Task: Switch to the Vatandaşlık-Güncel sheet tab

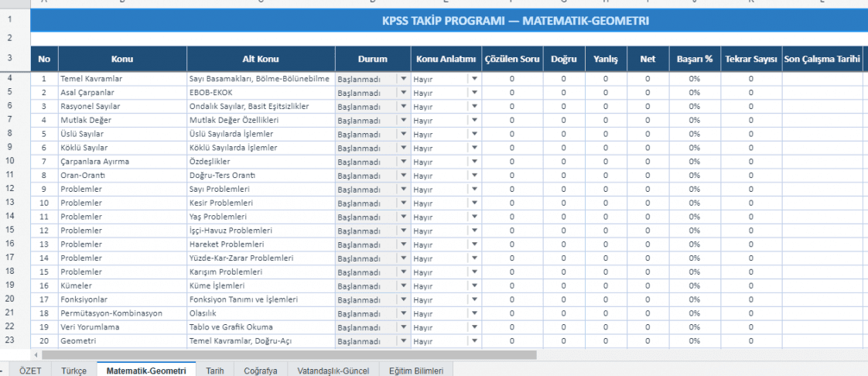Action: (x=333, y=371)
